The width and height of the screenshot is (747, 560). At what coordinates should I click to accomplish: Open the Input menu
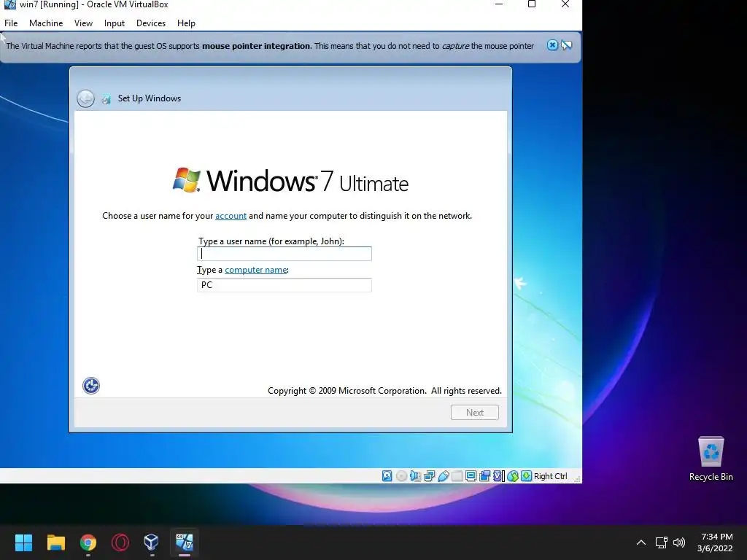[115, 23]
